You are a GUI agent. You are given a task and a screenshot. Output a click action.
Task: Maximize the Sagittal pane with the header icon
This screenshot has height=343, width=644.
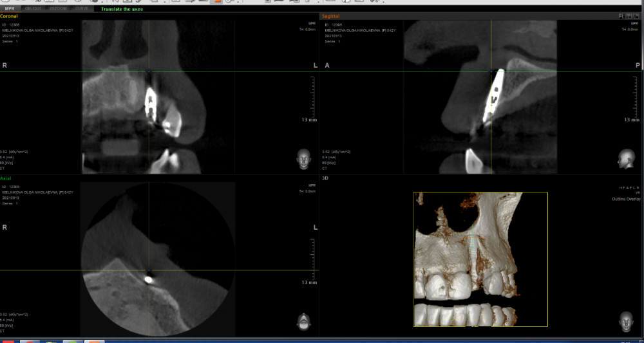coord(636,15)
